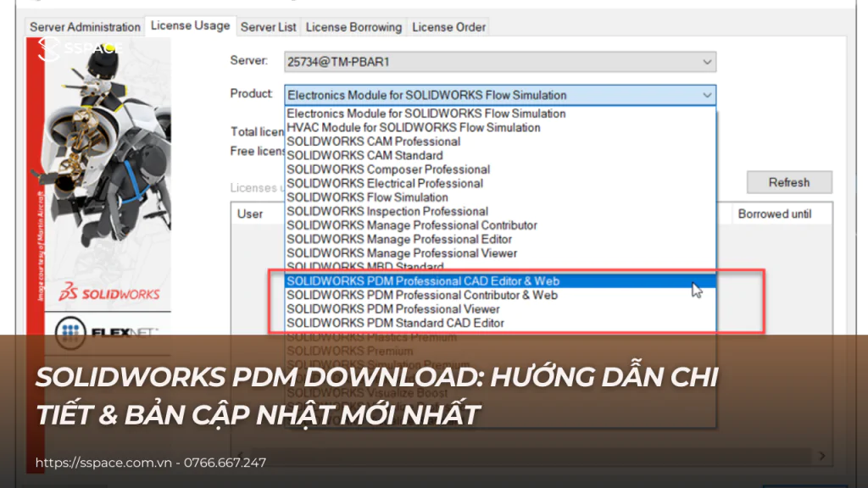Select SOLIDWORKS Manage Professional Viewer
The height and width of the screenshot is (488, 868).
click(x=500, y=253)
